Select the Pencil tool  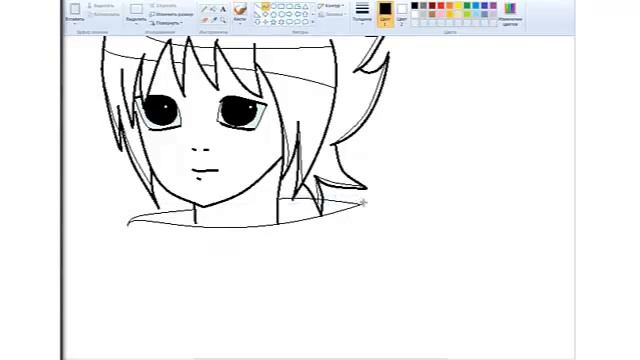click(204, 9)
